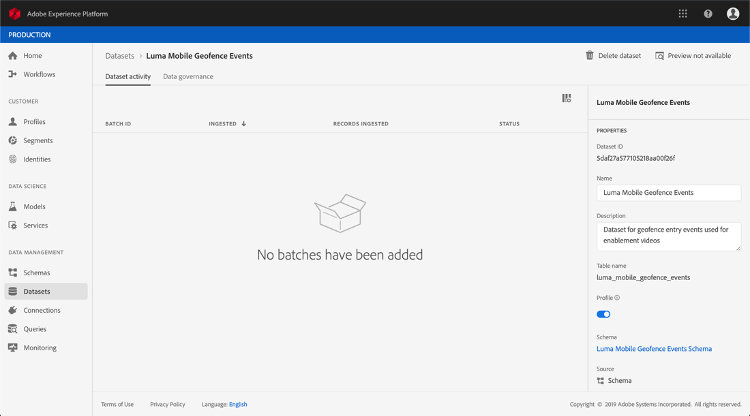Open Luma Mobile Geofence Events Schema link
Viewport: 750px width, 416px height.
click(x=654, y=349)
